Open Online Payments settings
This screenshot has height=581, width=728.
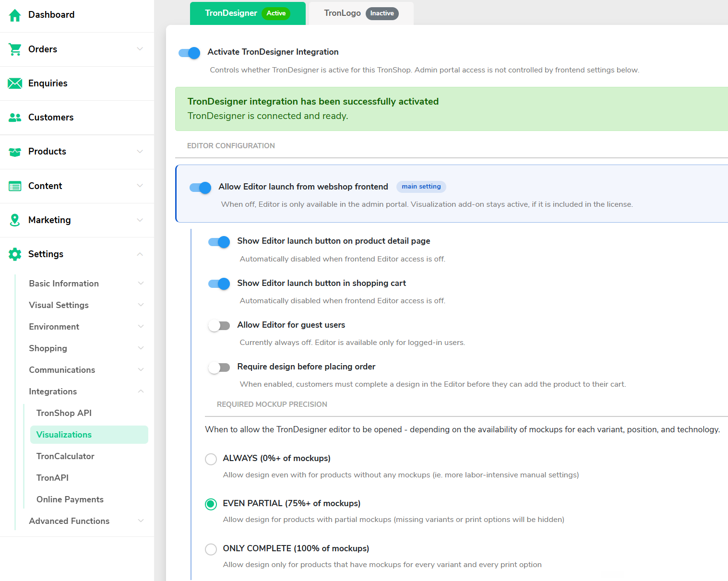[x=70, y=499]
